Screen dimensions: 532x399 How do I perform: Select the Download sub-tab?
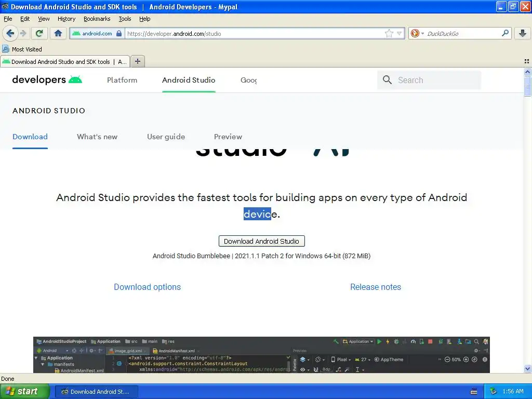[30, 137]
